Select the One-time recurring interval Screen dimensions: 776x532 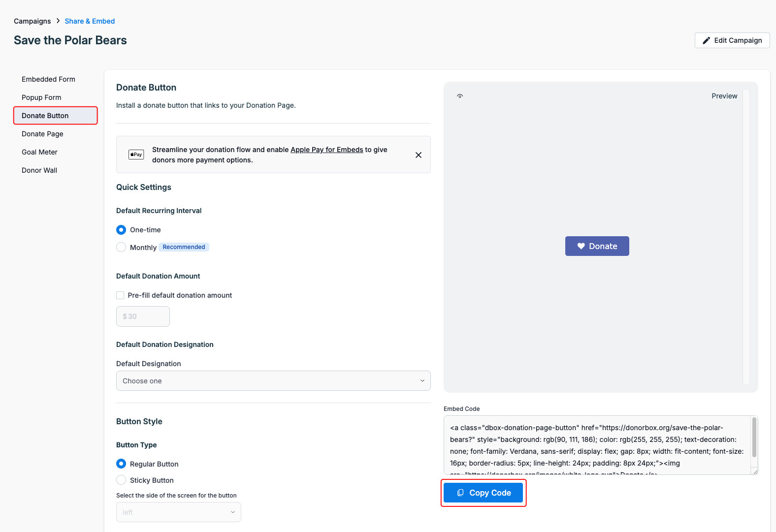[x=121, y=230]
